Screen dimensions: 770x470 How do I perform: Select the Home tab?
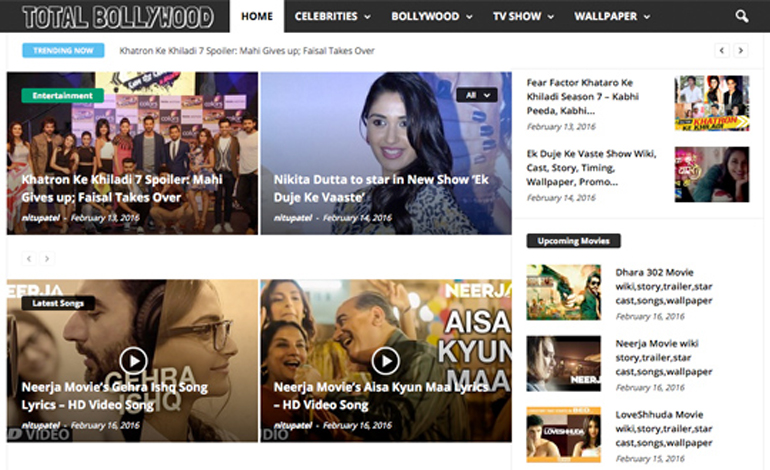(257, 16)
